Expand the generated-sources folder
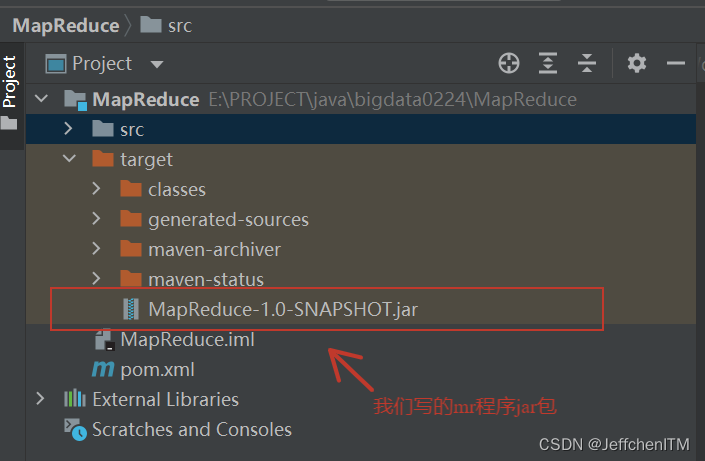Screen dimensions: 705x461 pyautogui.click(x=96, y=219)
